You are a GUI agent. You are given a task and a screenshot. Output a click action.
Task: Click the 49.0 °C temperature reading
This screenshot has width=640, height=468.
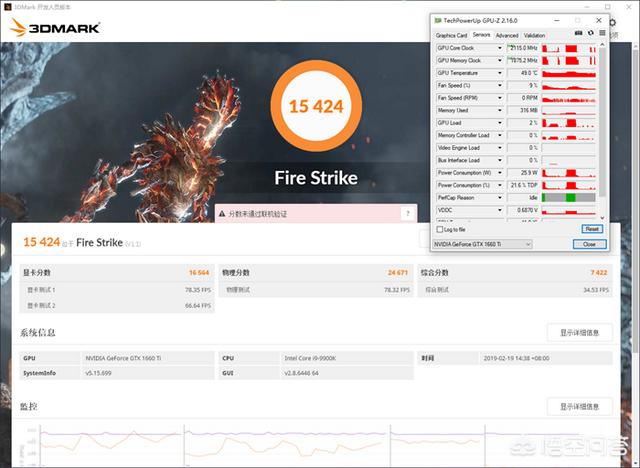point(529,73)
